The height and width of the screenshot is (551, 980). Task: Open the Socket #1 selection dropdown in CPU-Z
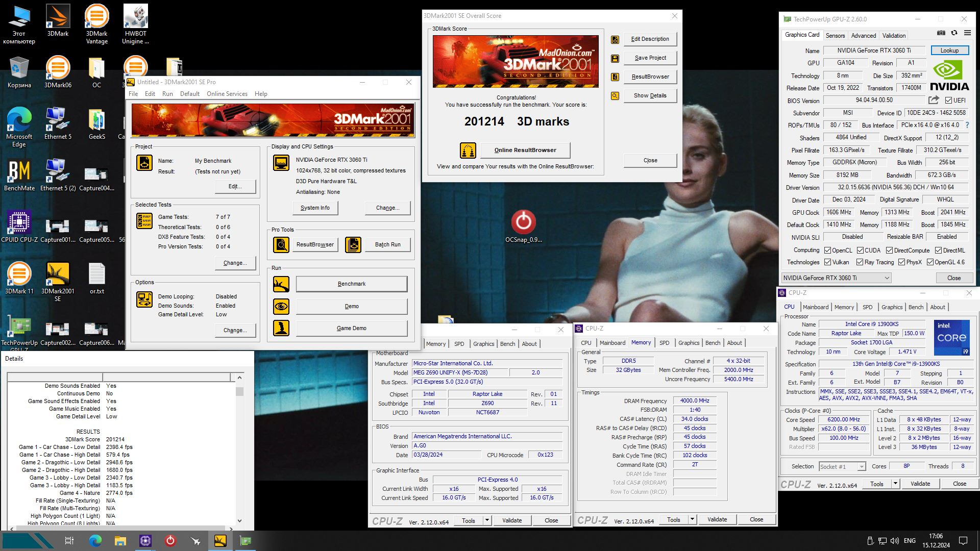[842, 466]
